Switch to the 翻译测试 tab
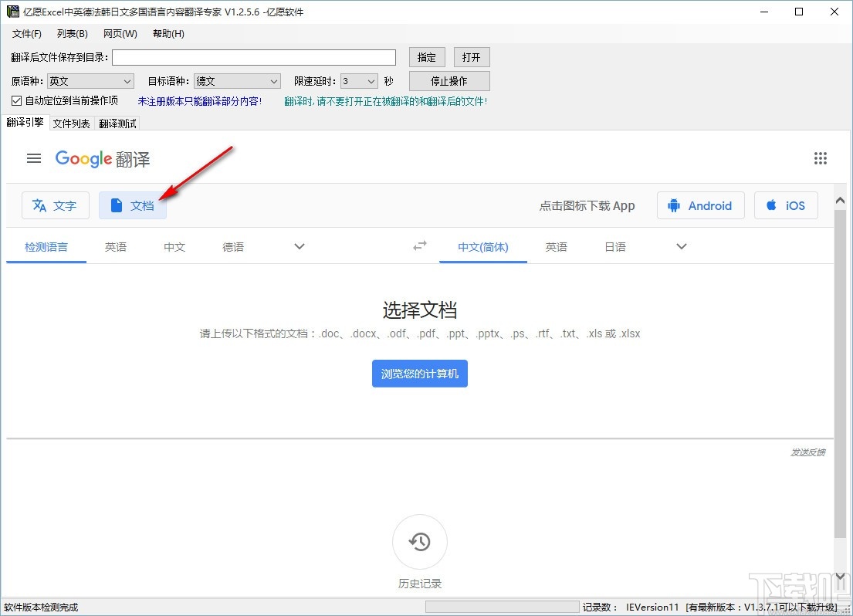The image size is (853, 616). pos(117,123)
